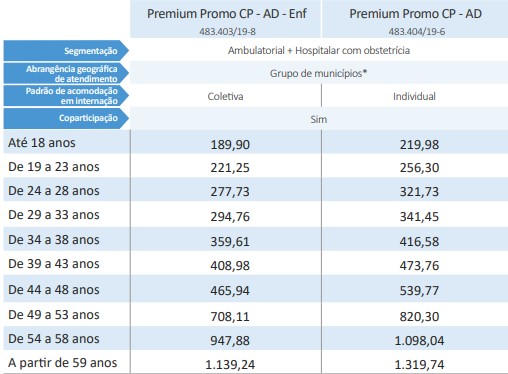Select the Até 18 anos row label
508x374 pixels.
42,143
